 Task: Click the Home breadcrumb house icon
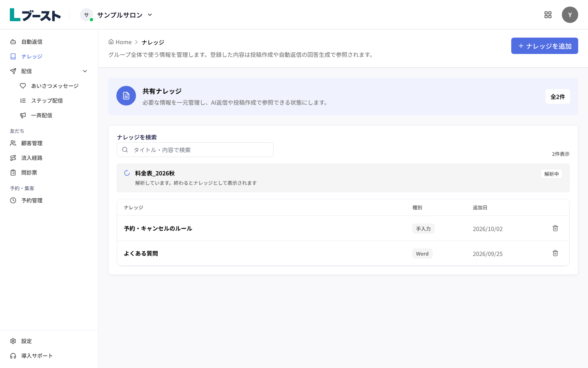111,42
